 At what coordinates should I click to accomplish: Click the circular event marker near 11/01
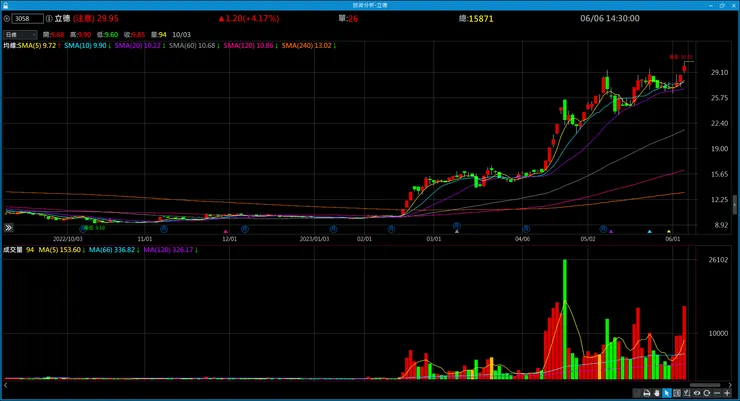coord(164,229)
